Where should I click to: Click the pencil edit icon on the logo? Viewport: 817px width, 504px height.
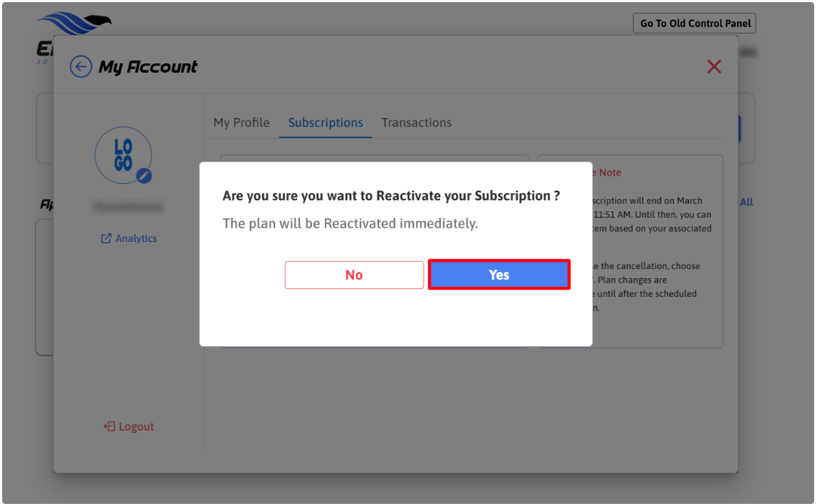[144, 175]
